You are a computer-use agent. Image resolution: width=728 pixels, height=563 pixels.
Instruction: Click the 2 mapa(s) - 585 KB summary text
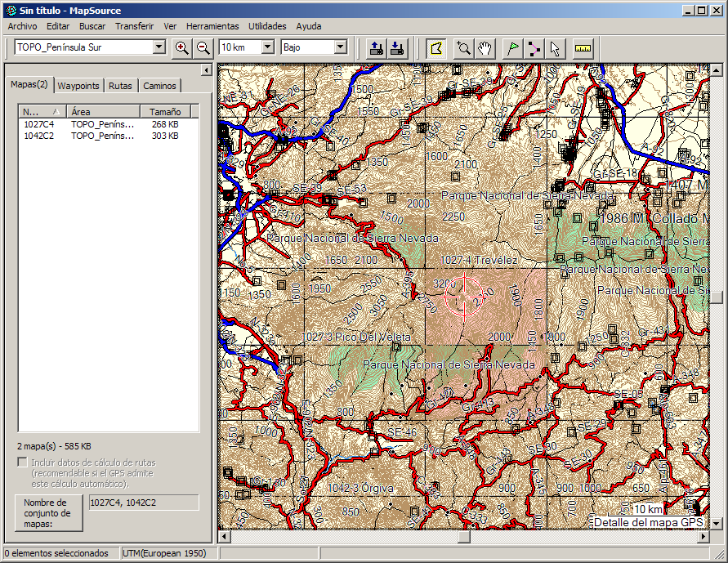[54, 446]
